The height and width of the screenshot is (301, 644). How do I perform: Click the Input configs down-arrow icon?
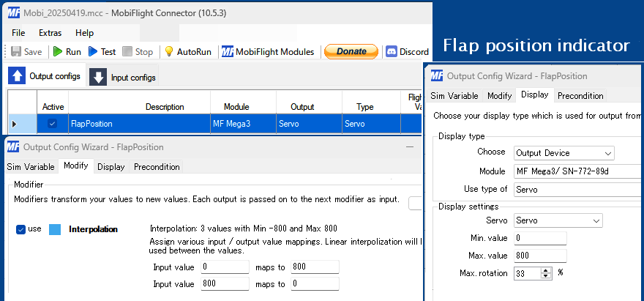pos(98,77)
